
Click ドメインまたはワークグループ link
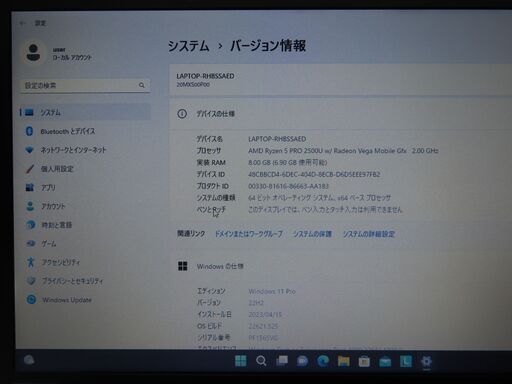click(x=248, y=234)
